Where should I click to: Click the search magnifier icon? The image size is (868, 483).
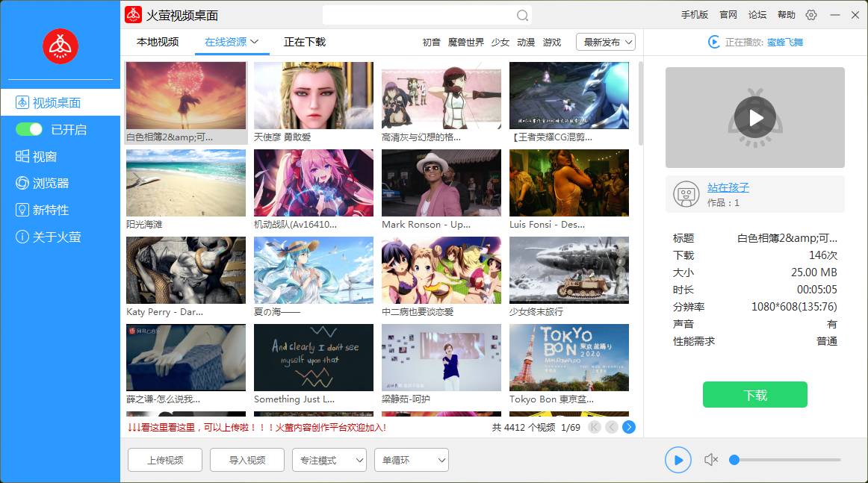[x=523, y=16]
